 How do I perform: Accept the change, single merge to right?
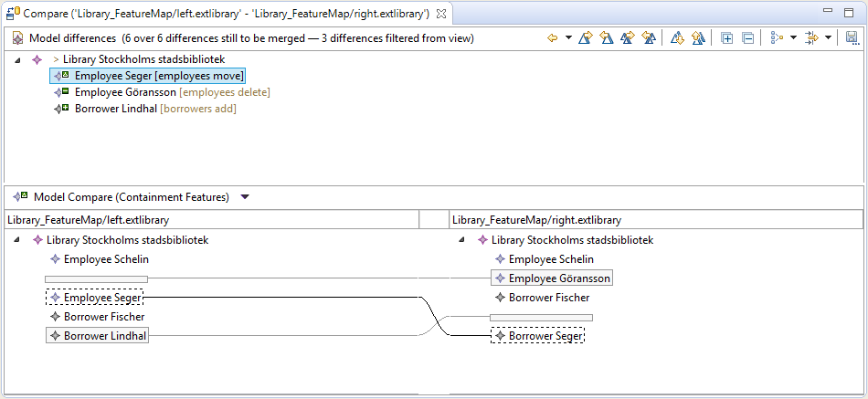click(585, 38)
